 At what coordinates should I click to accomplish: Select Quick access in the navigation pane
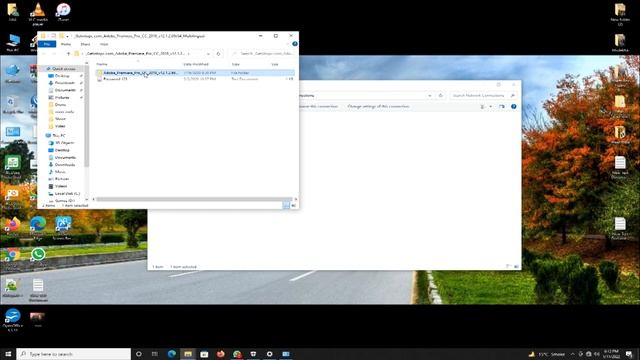(63, 69)
